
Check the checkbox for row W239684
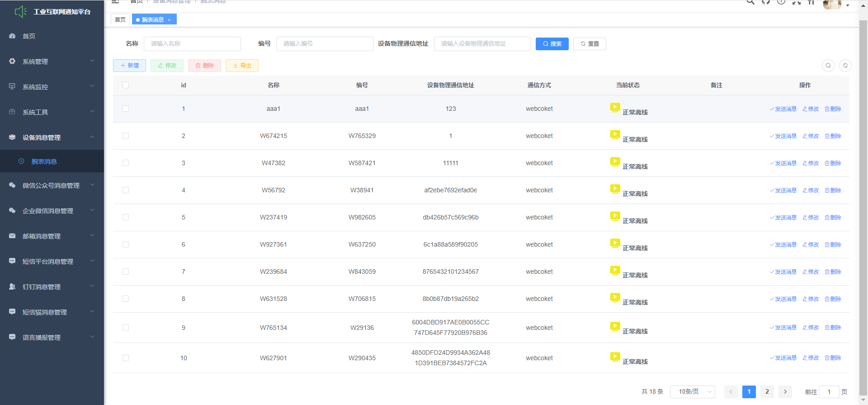126,272
